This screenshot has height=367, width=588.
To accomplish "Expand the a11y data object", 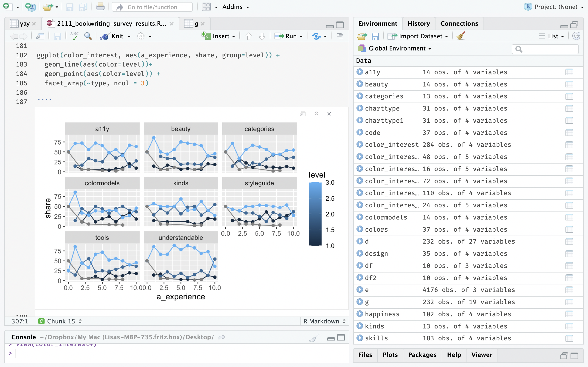I will click(x=360, y=72).
